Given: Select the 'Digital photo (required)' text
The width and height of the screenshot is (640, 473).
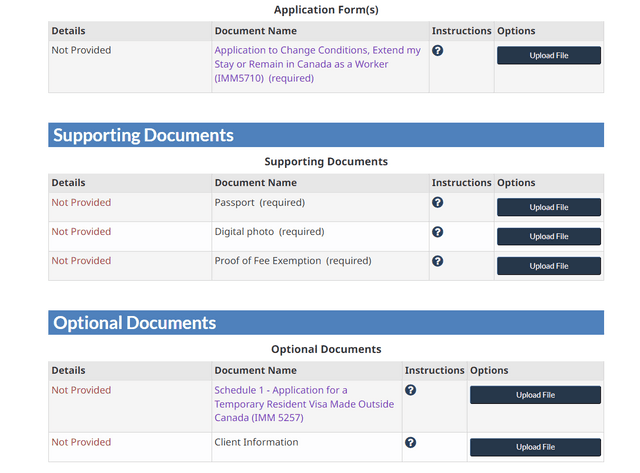Looking at the screenshot, I should point(269,232).
